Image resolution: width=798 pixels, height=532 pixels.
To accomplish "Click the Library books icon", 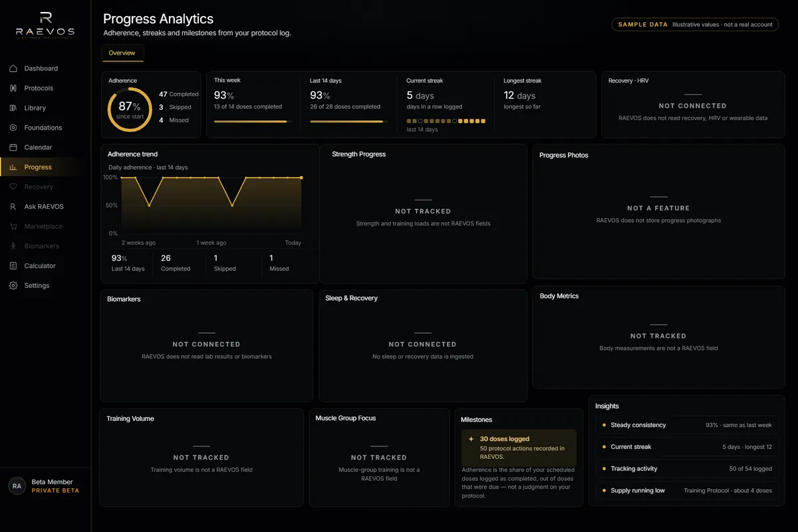I will (x=13, y=108).
